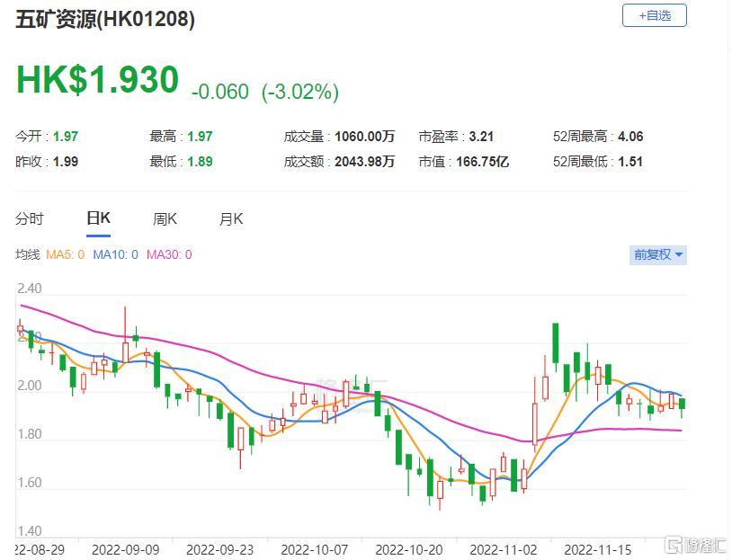Screen dimensions: 732x560
Task: Click the 2022-10-07 date axis label
Action: click(x=314, y=550)
